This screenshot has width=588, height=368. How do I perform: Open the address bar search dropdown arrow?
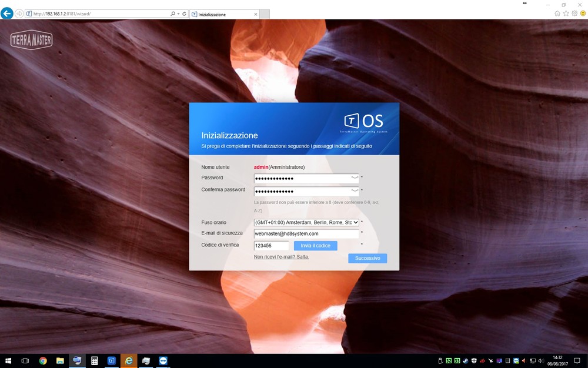(x=178, y=14)
